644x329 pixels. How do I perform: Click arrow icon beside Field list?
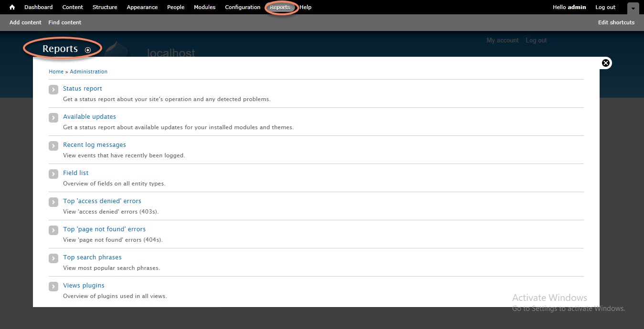pyautogui.click(x=53, y=174)
